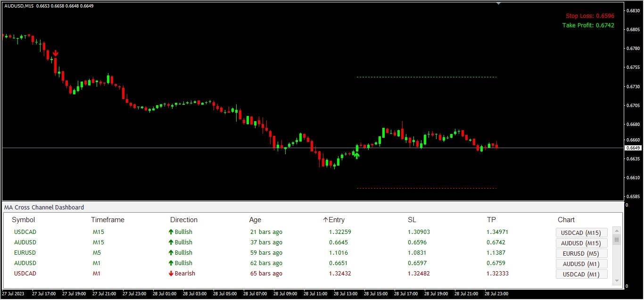This screenshot has width=644, height=300.
Task: Open the AUDUSD (M1) chart button
Action: [582, 264]
